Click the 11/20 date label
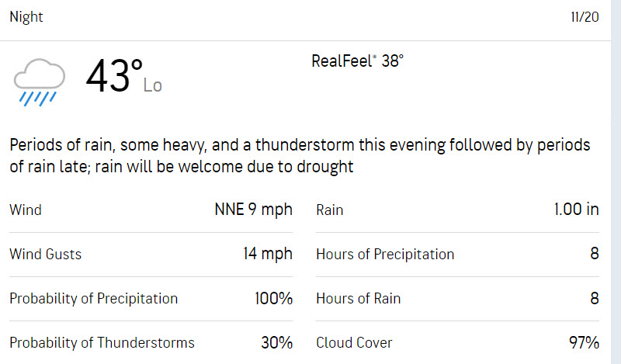This screenshot has height=364, width=621. [585, 17]
